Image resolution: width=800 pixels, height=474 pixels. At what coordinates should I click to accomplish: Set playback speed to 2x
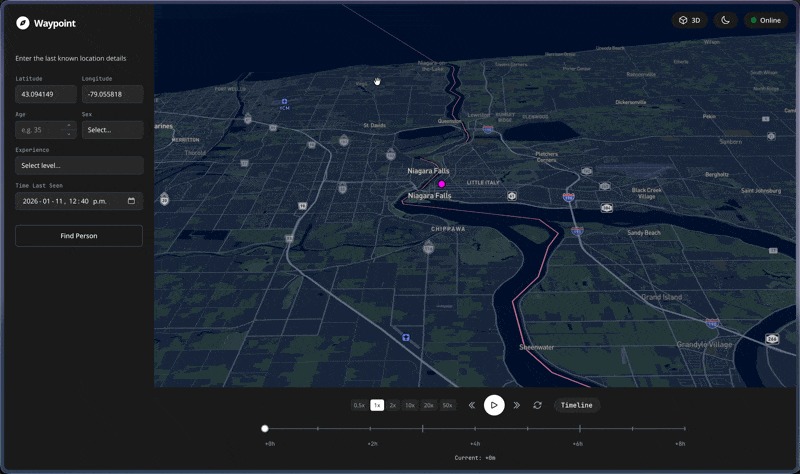coord(393,405)
